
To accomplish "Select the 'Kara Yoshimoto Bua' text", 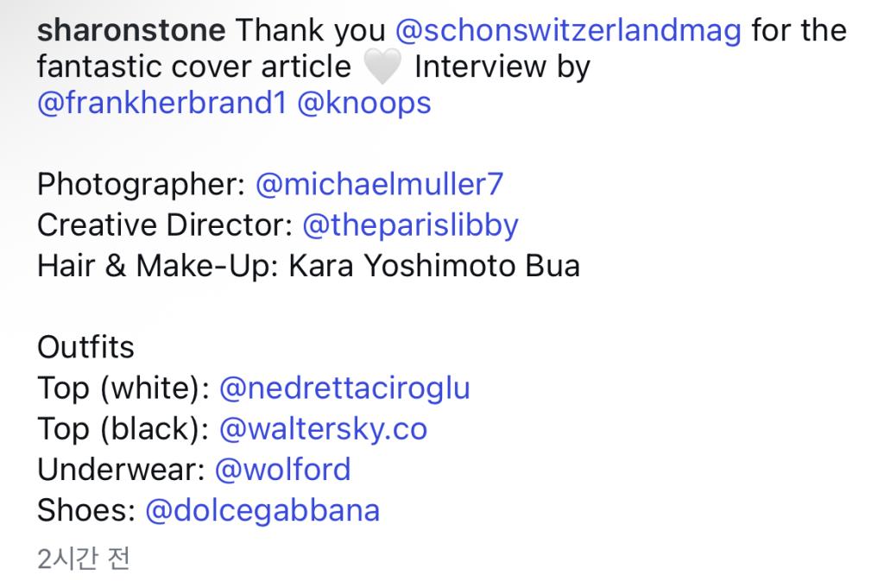I will click(434, 266).
